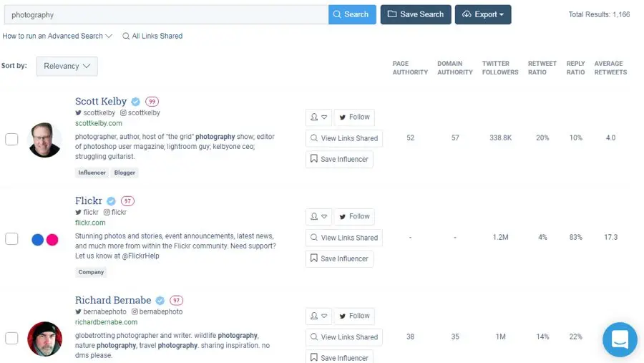
Task: Click Scott Kelby avatar photo
Action: [44, 140]
